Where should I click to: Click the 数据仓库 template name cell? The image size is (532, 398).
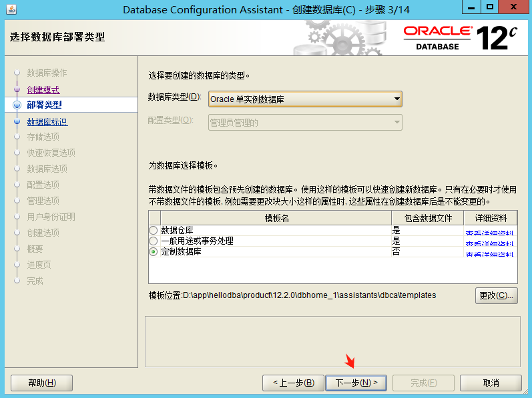[276, 230]
